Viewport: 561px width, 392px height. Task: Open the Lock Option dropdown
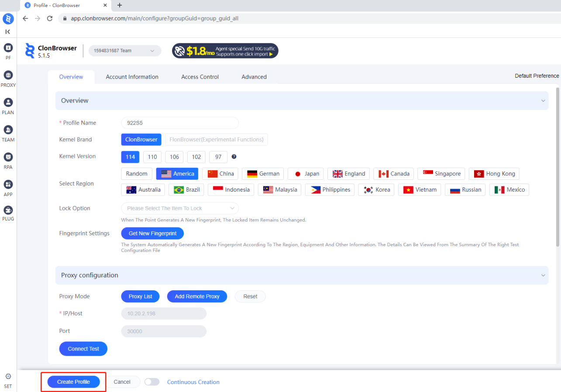180,208
